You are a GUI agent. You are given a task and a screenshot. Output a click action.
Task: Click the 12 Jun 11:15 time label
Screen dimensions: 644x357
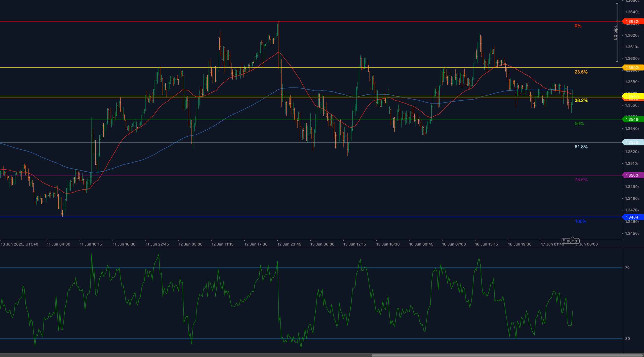(222, 244)
